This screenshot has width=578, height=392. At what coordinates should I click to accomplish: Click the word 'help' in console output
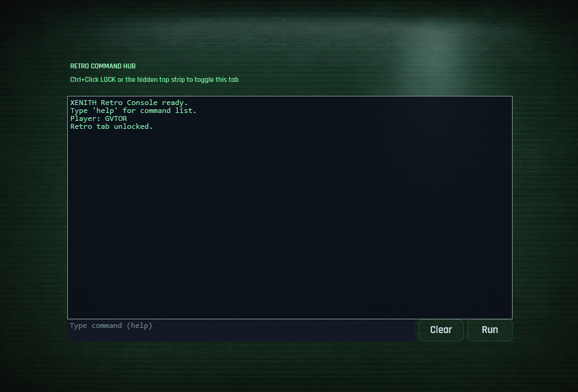point(105,111)
